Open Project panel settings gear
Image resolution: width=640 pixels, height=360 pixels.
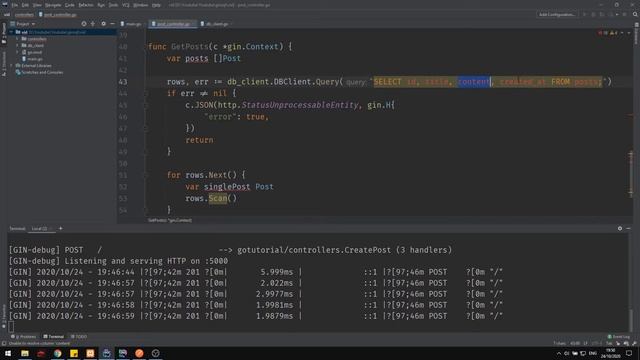[x=103, y=24]
